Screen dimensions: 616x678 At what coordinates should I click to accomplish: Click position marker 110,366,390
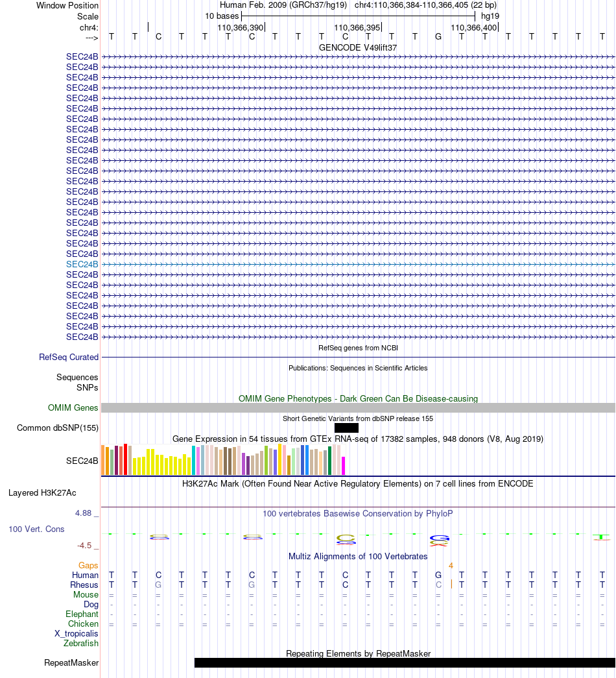point(241,28)
